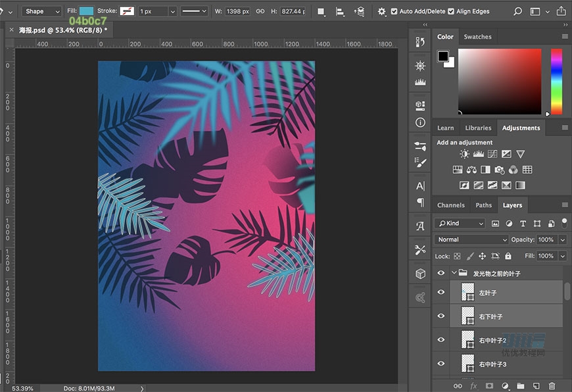The image size is (572, 392).
Task: Click the Fill color swatch in options bar
Action: (x=86, y=11)
